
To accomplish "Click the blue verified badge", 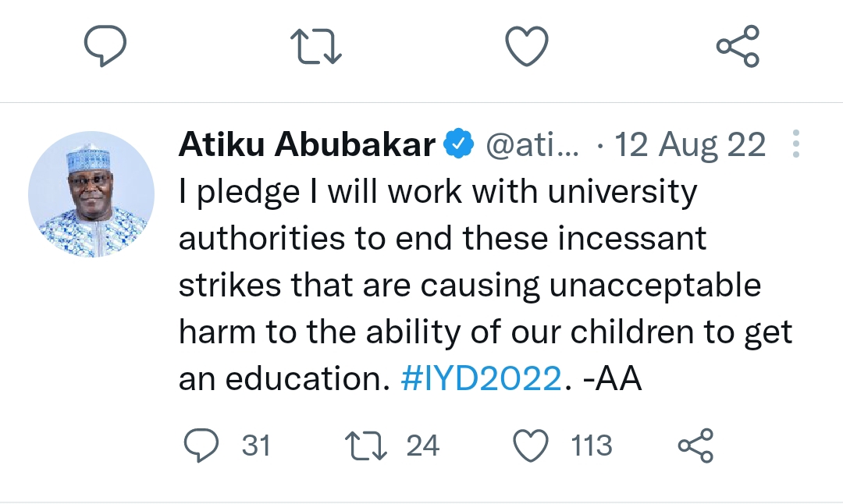I will coord(457,145).
